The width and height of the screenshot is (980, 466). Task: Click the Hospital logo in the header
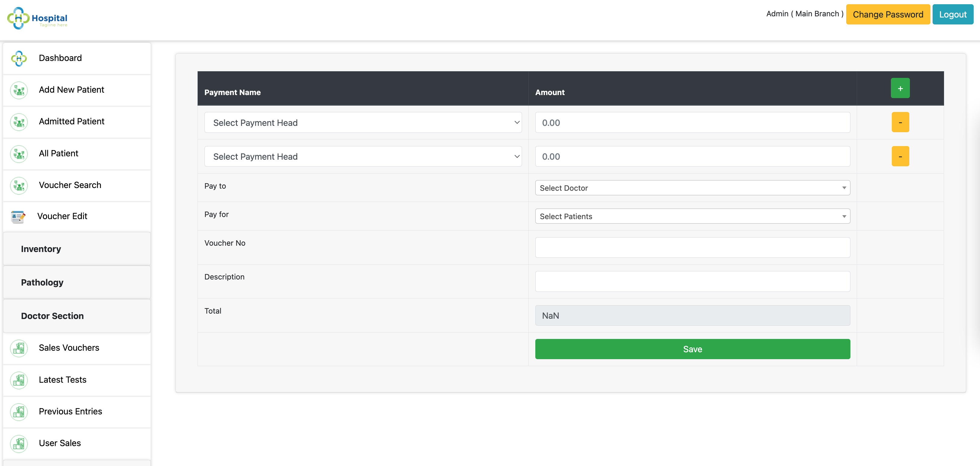37,18
